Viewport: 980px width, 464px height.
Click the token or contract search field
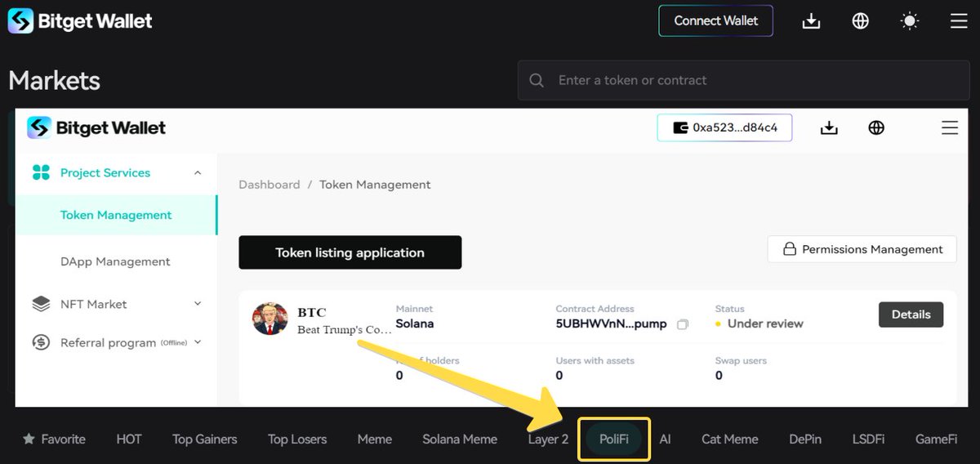point(745,80)
